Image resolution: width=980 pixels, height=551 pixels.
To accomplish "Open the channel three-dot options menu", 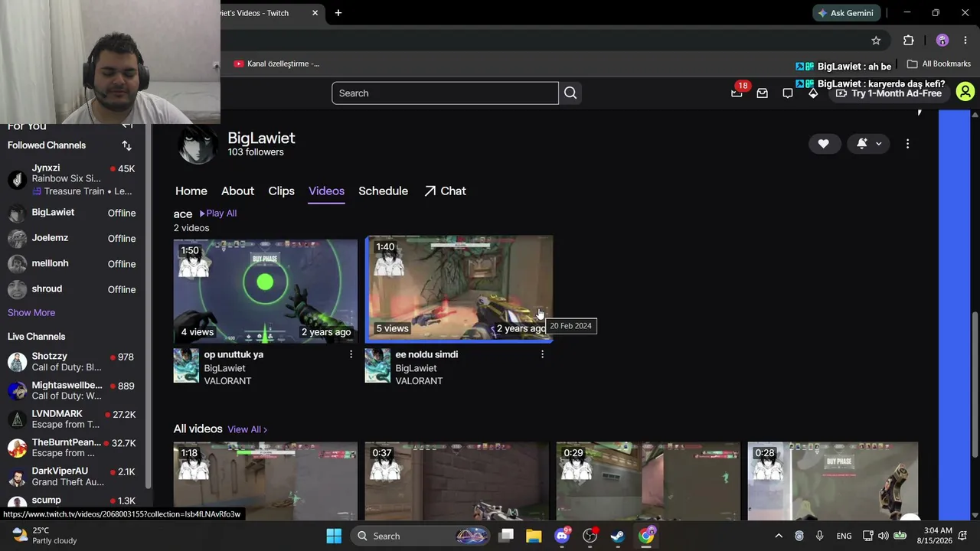I will pos(907,144).
